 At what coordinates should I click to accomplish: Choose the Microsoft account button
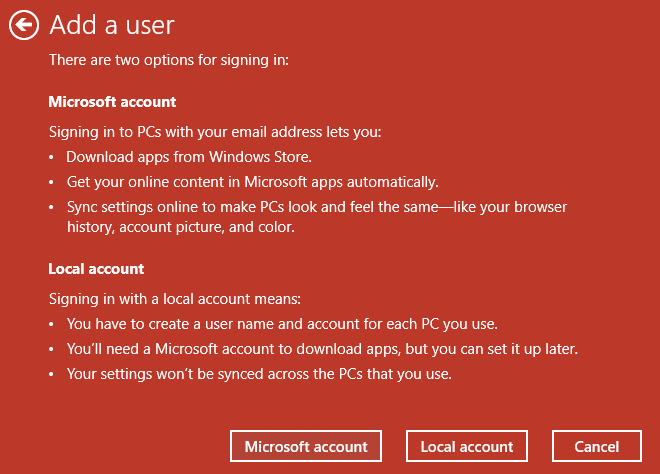(x=306, y=447)
